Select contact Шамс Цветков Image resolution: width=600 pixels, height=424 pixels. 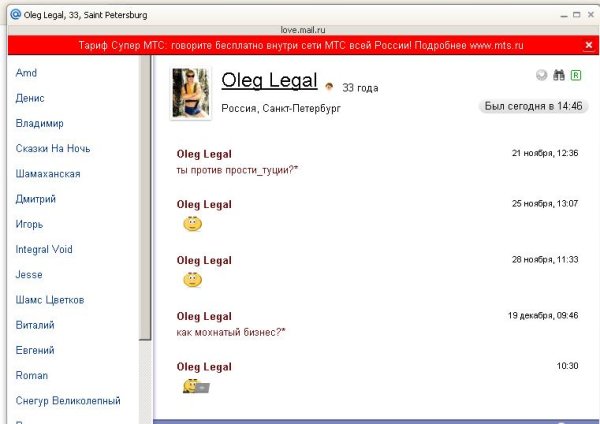point(50,300)
